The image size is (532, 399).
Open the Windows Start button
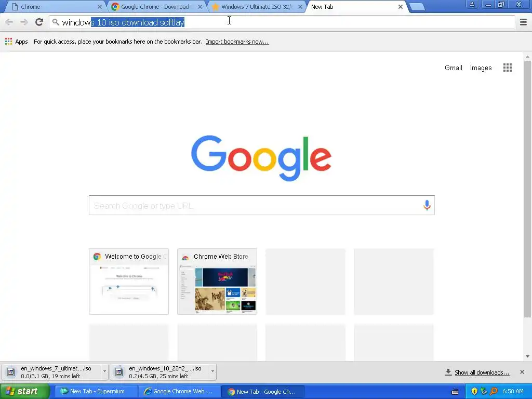coord(25,392)
